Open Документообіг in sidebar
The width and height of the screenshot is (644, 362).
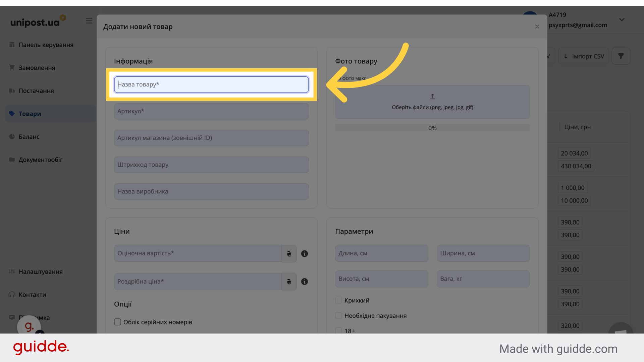coord(41,160)
